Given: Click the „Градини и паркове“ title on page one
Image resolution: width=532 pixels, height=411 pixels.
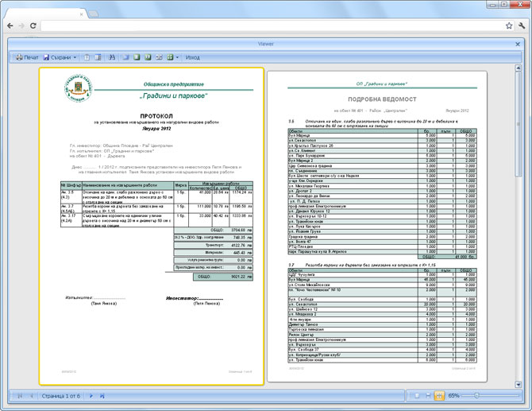Looking at the screenshot, I should 173,95.
